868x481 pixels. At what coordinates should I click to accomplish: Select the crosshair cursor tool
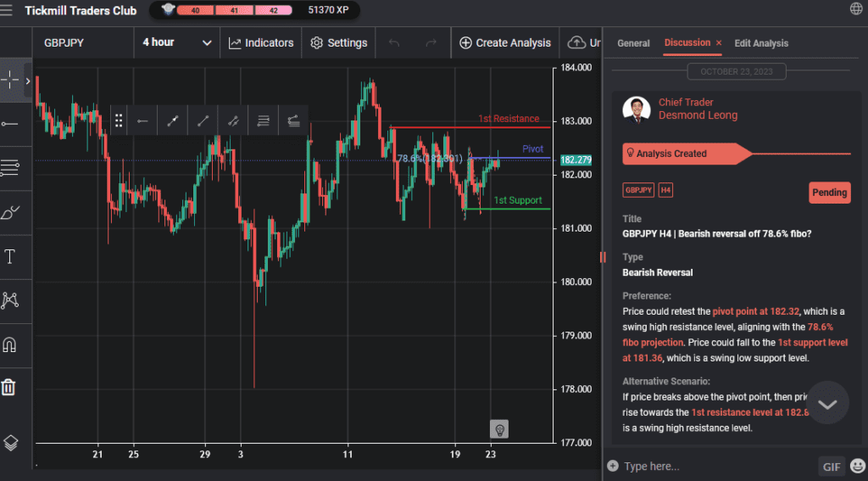click(10, 81)
